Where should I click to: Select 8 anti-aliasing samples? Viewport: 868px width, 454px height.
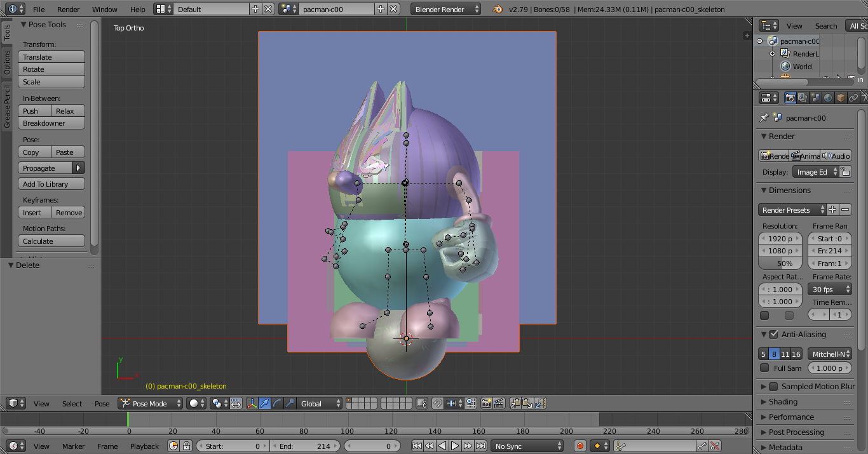coord(774,354)
